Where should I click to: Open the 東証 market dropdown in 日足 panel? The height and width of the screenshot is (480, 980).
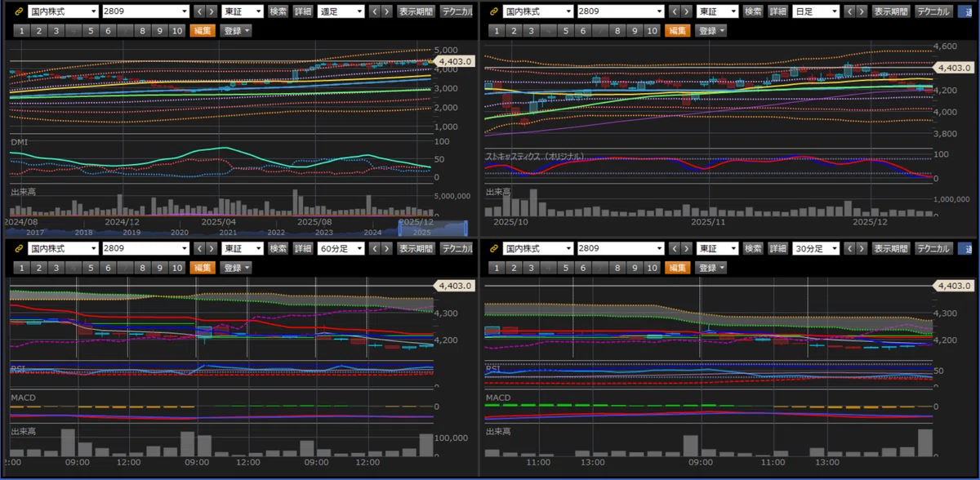[x=718, y=12]
